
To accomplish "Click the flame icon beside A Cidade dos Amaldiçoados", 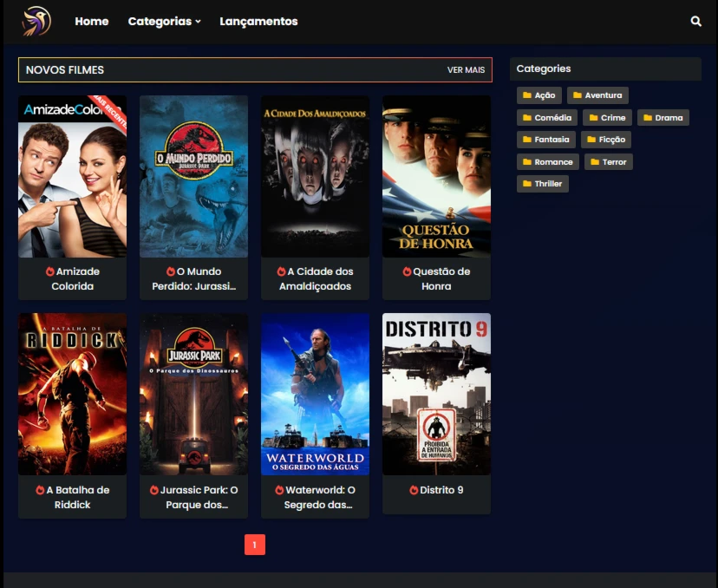I will pos(281,271).
